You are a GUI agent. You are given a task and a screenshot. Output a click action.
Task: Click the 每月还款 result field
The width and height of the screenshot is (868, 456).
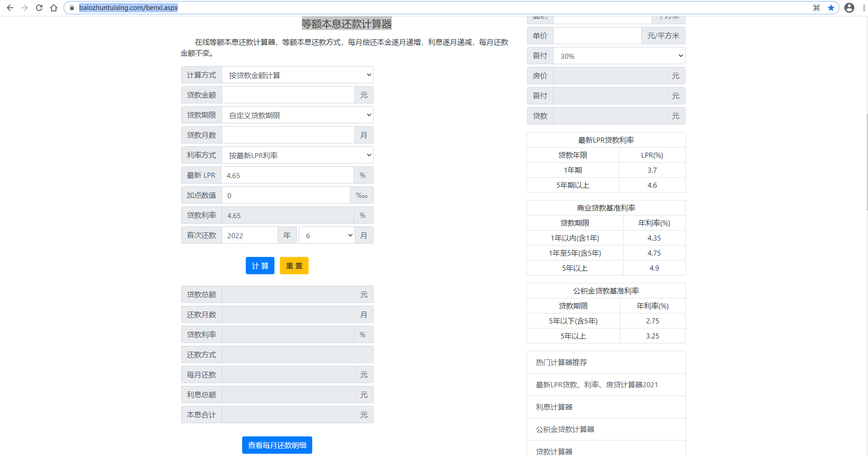[x=288, y=375]
